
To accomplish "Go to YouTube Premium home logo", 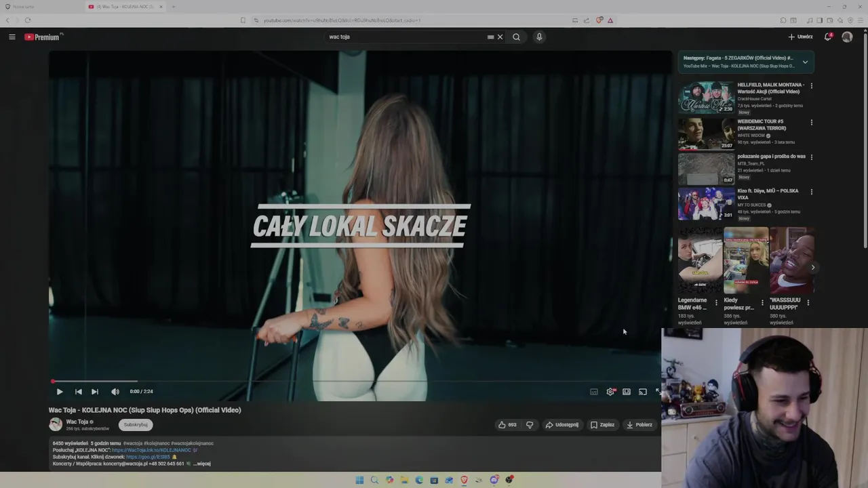I will click(43, 37).
